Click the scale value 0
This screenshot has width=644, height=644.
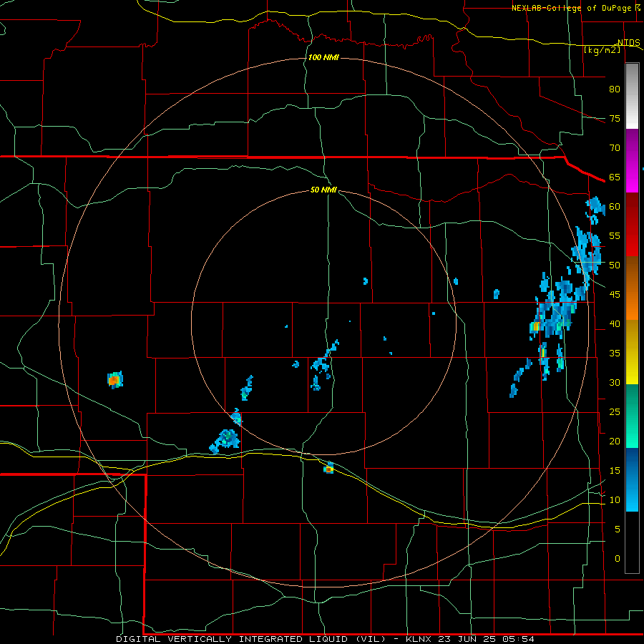coord(618,559)
